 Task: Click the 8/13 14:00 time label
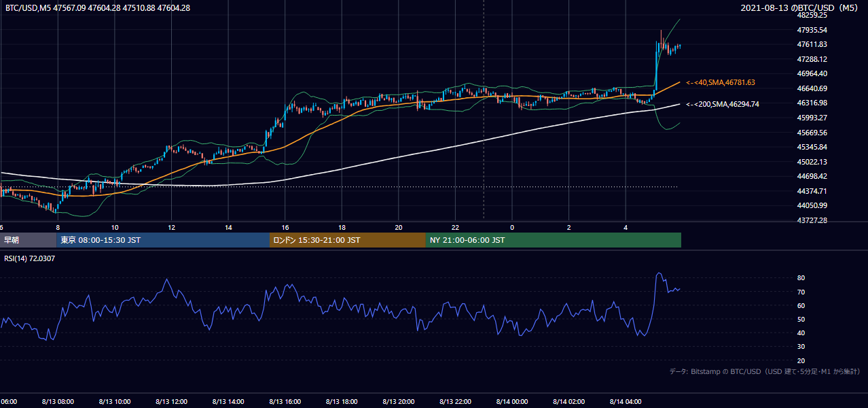point(228,402)
